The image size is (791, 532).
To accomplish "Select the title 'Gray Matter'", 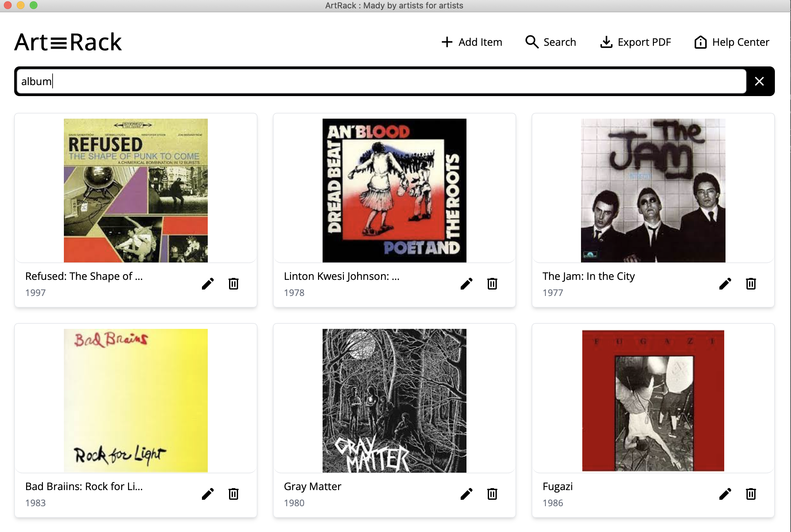I will tap(312, 487).
